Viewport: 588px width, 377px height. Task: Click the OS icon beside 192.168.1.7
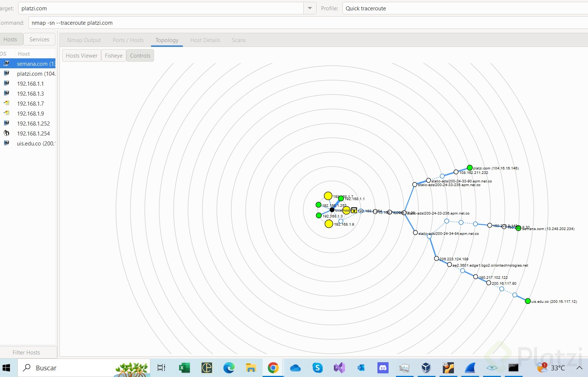(x=6, y=103)
